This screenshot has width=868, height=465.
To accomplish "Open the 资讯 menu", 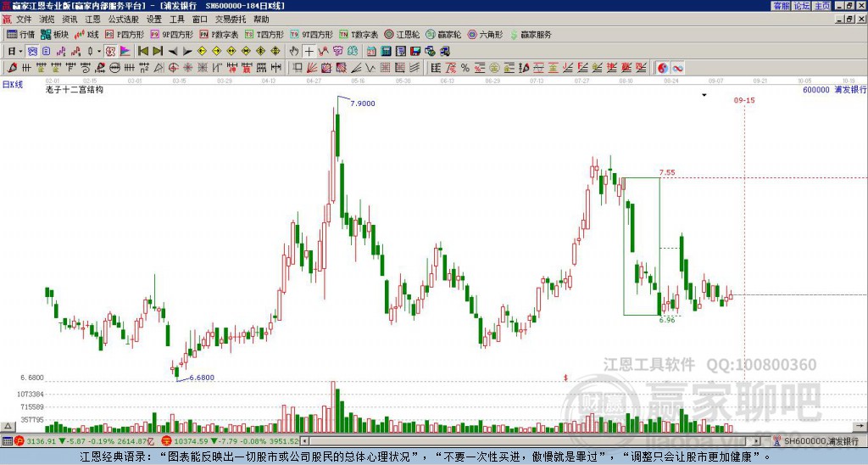I will (x=70, y=20).
